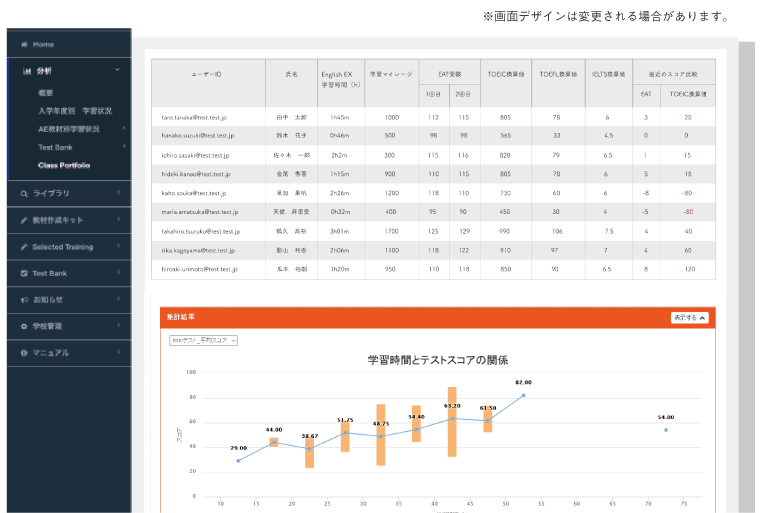Collapse the 分析 section with its down chevron
The height and width of the screenshot is (513, 770).
tap(117, 70)
